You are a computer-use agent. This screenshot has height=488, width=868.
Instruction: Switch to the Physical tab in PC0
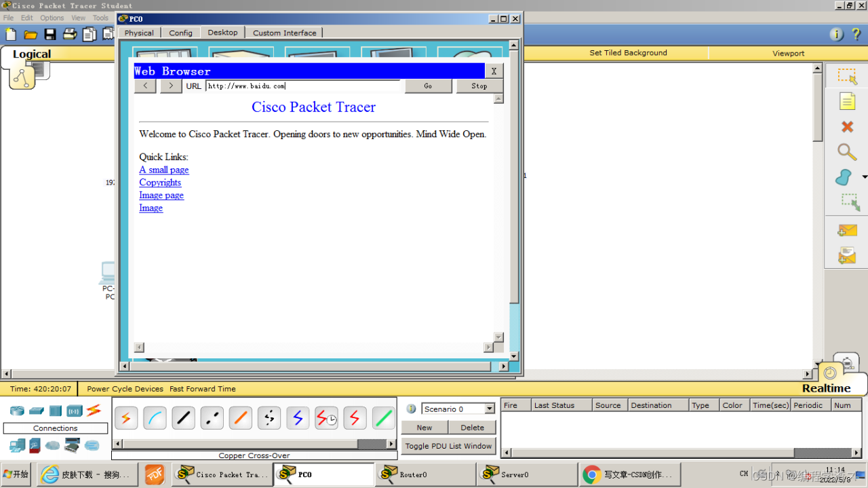[x=139, y=33]
